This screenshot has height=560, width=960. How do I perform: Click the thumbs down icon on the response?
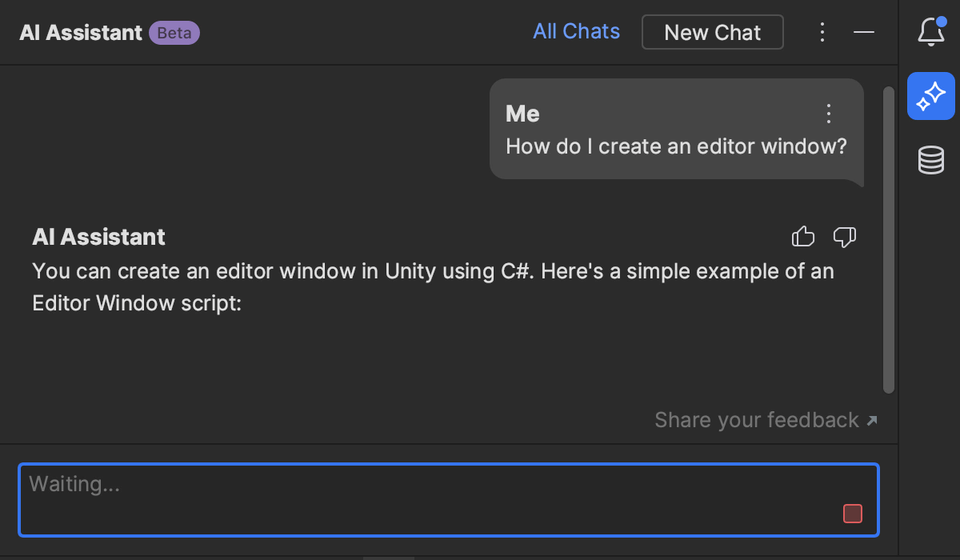pyautogui.click(x=845, y=237)
